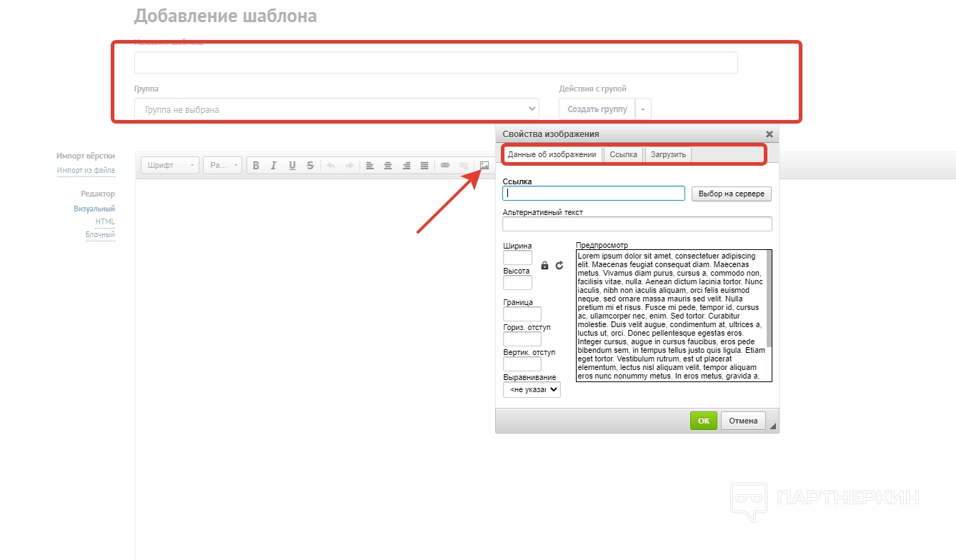The height and width of the screenshot is (560, 956).
Task: Click the redo arrow icon
Action: coord(349,166)
